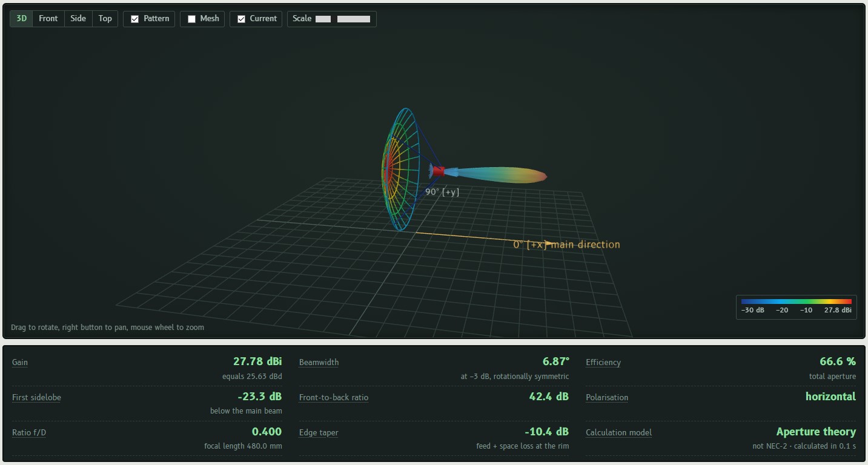Click the 42.4 dB front-to-back value
Viewport: 868px width, 465px height.
[548, 397]
